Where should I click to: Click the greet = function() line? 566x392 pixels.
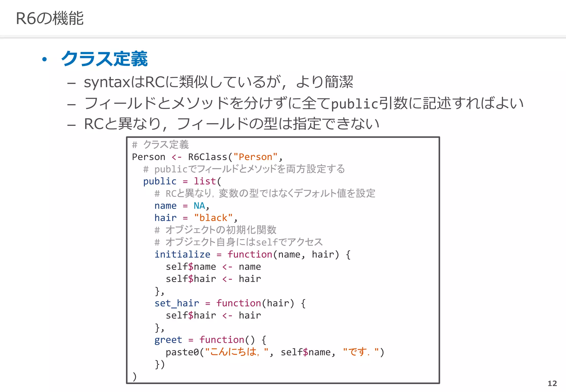tap(210, 340)
